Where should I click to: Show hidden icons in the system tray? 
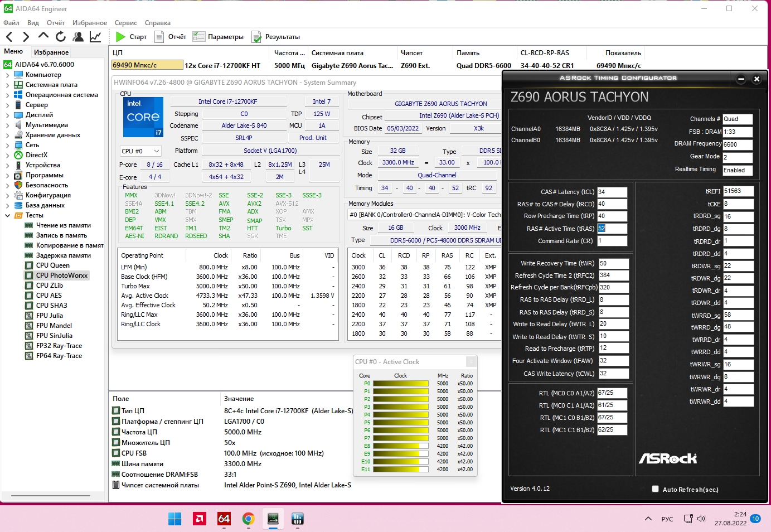648,519
